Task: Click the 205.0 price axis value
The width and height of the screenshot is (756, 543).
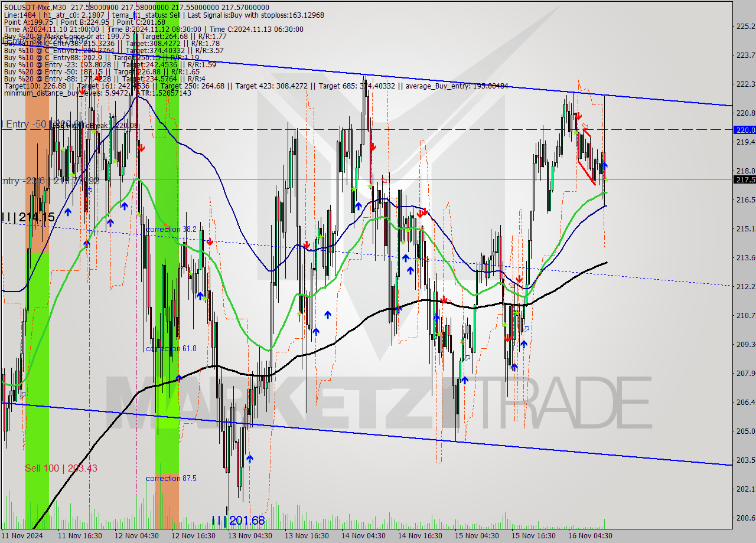Action: pyautogui.click(x=745, y=431)
